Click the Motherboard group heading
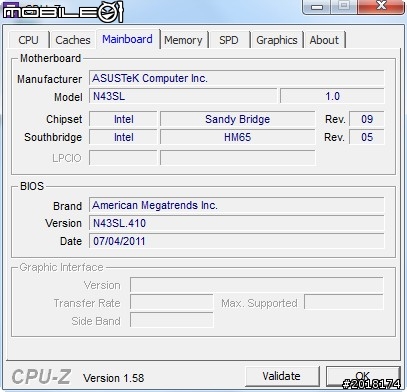The height and width of the screenshot is (392, 407). coord(50,58)
